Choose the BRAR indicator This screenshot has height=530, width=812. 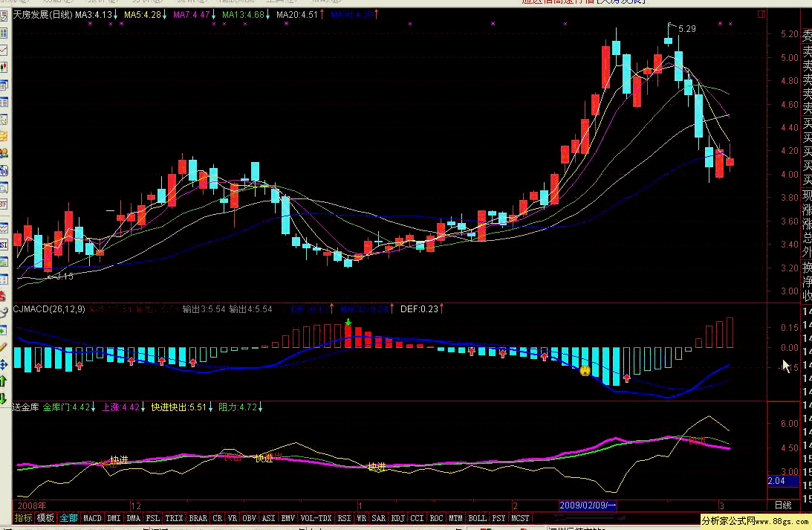pyautogui.click(x=198, y=517)
